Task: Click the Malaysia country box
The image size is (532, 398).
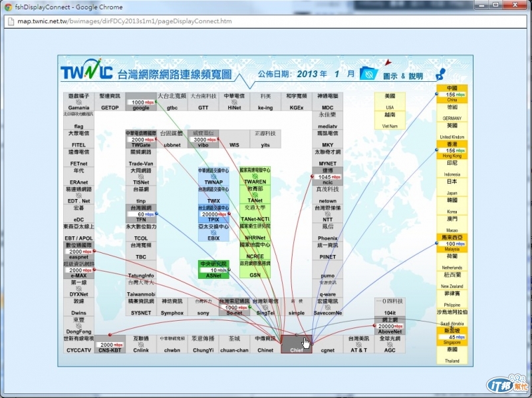Action: pos(452,243)
